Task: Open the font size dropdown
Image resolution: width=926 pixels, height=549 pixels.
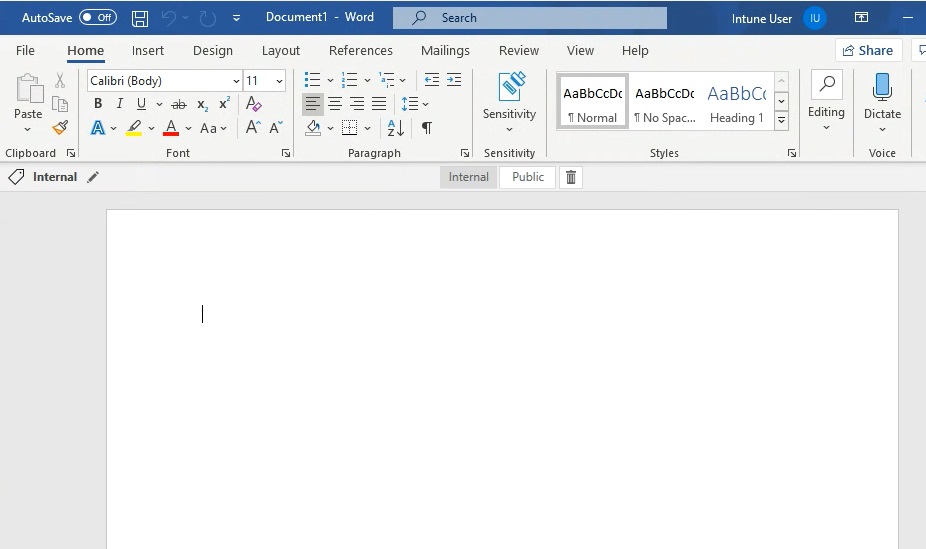Action: point(279,81)
